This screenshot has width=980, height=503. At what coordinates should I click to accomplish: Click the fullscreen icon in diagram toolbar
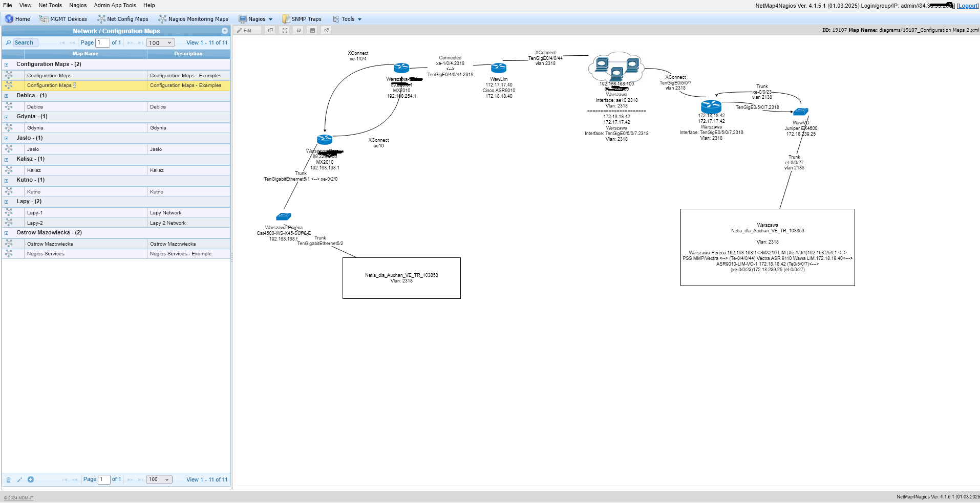coord(285,31)
